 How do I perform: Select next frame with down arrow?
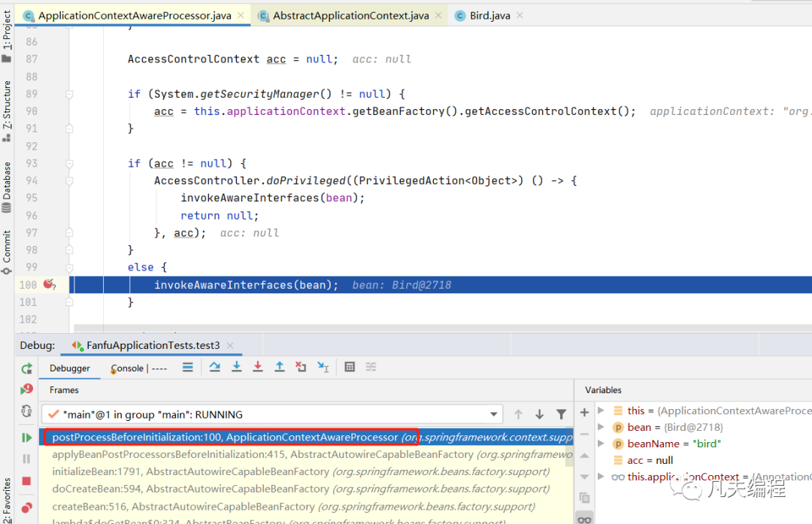540,414
